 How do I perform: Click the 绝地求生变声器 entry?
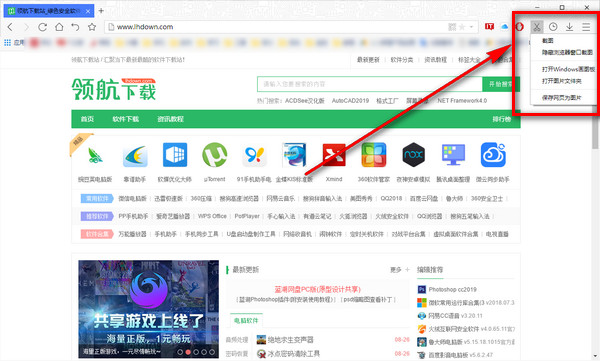coord(290,340)
